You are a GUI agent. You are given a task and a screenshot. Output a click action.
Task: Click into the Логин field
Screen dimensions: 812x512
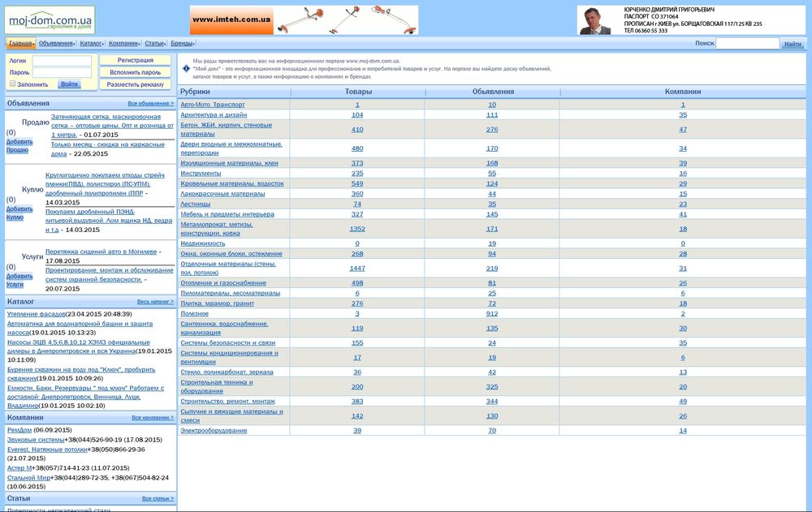pos(62,61)
